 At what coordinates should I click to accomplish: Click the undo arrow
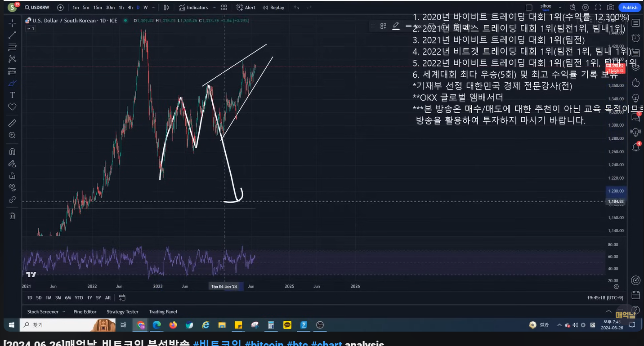coord(296,7)
